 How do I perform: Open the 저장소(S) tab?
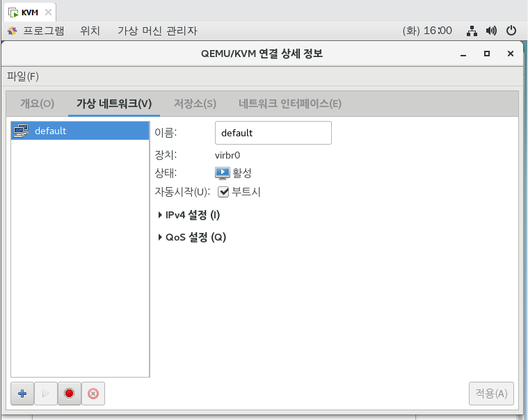click(x=195, y=104)
